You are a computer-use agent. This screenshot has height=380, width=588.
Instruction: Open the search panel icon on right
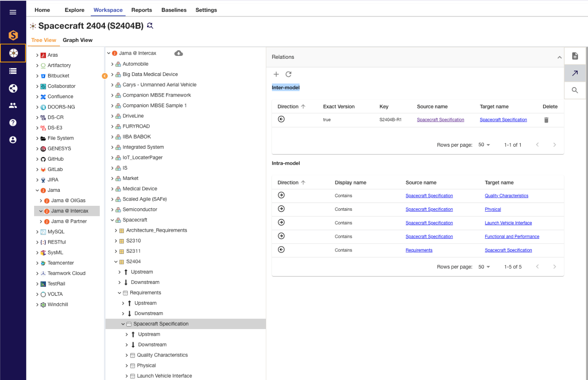575,90
